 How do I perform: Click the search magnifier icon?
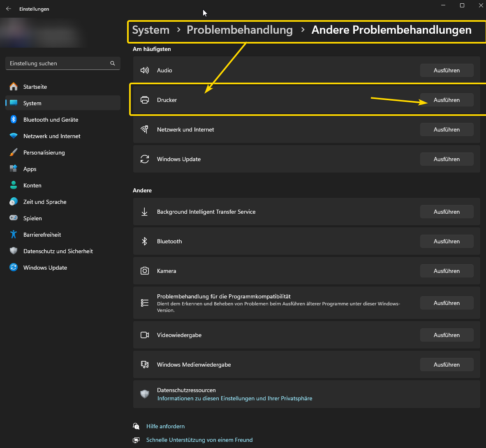pos(113,63)
